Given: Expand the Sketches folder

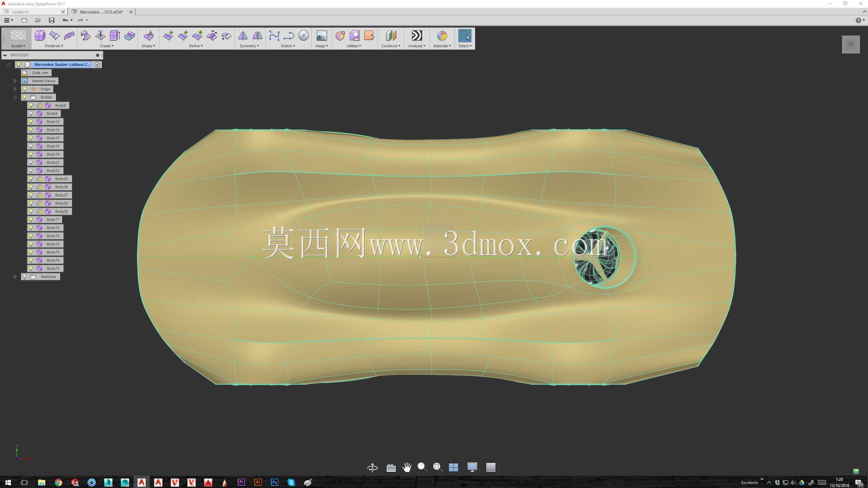Looking at the screenshot, I should pos(15,277).
